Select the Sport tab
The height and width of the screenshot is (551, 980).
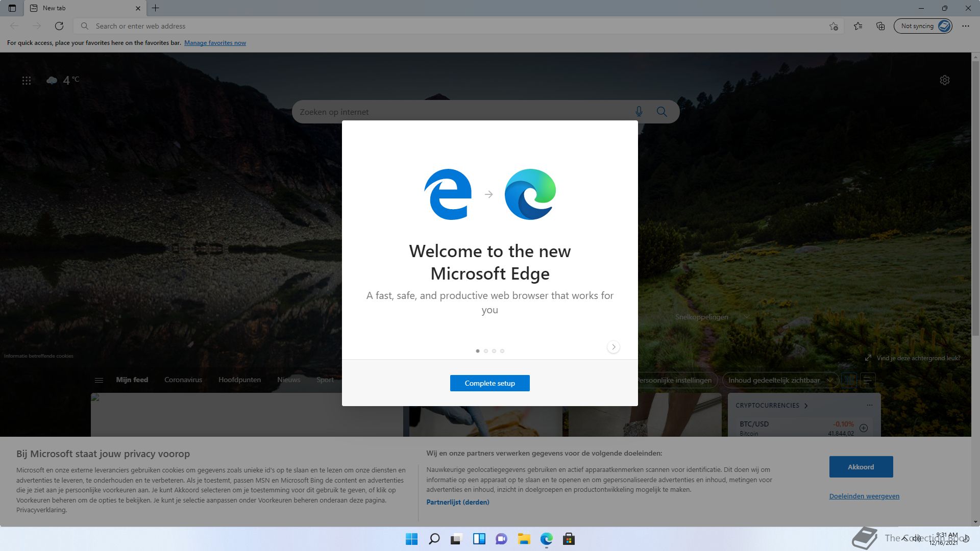(x=325, y=380)
